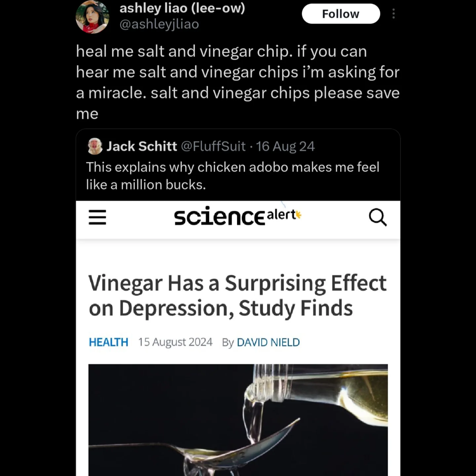
Task: Open the vinegar depression article headline
Action: point(237,295)
